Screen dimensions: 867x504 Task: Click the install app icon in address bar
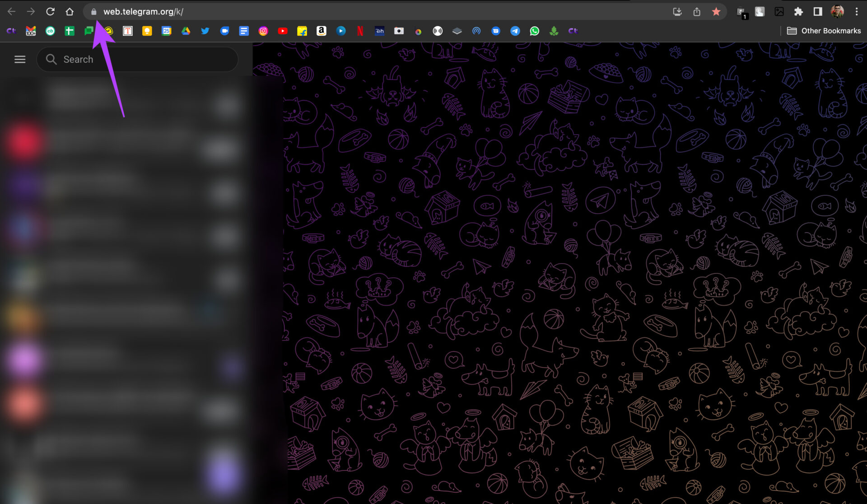[x=677, y=12]
